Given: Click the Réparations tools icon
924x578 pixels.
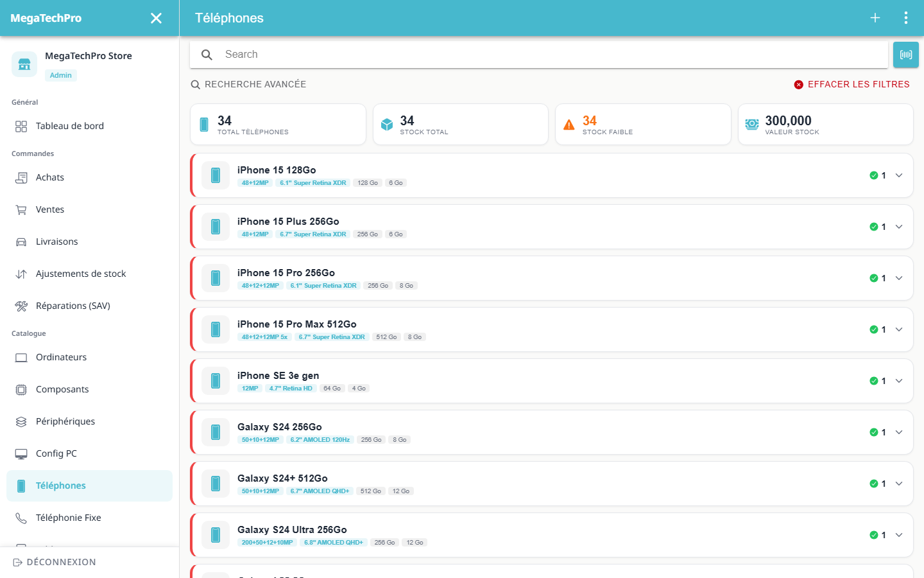Looking at the screenshot, I should [x=21, y=306].
